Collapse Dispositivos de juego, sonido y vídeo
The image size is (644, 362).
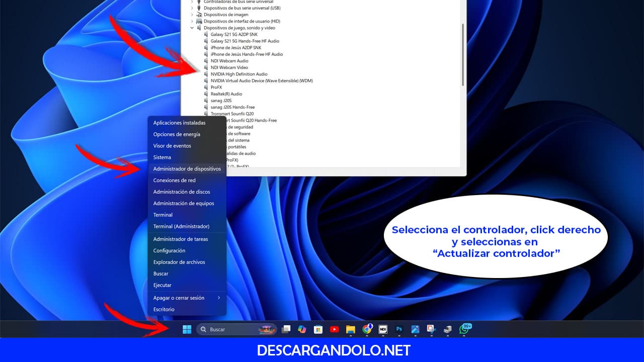(192, 28)
